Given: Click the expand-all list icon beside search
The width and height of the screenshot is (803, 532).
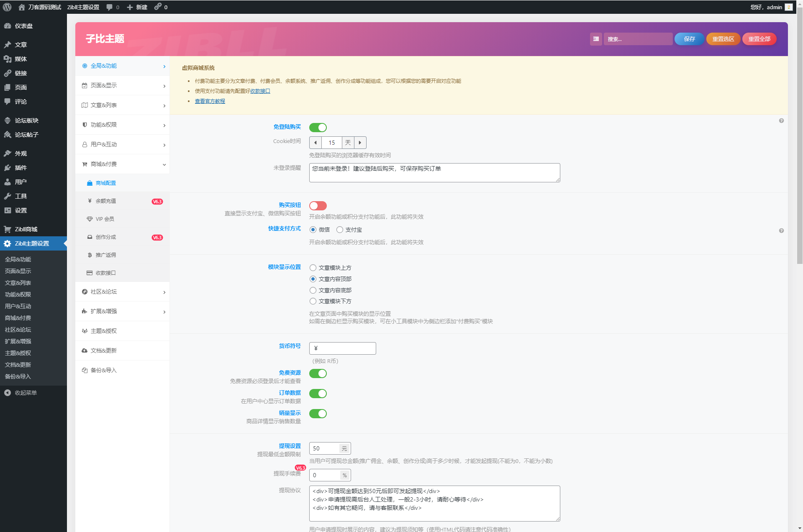Looking at the screenshot, I should click(596, 39).
